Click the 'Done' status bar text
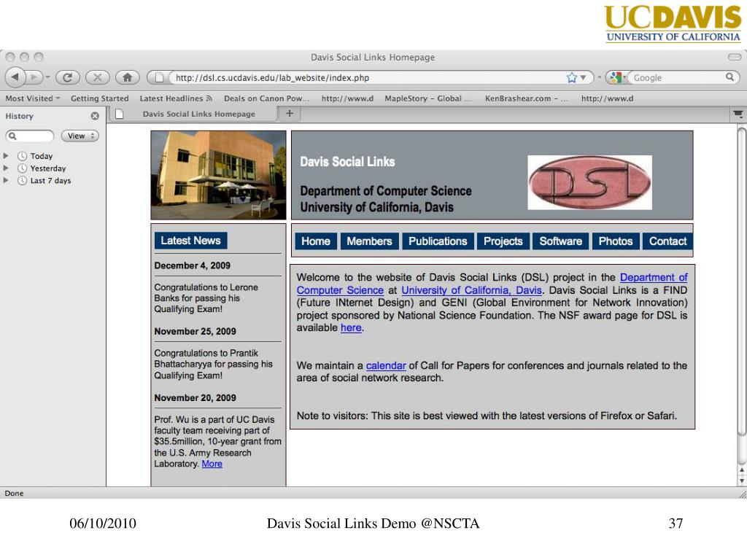 click(x=14, y=494)
